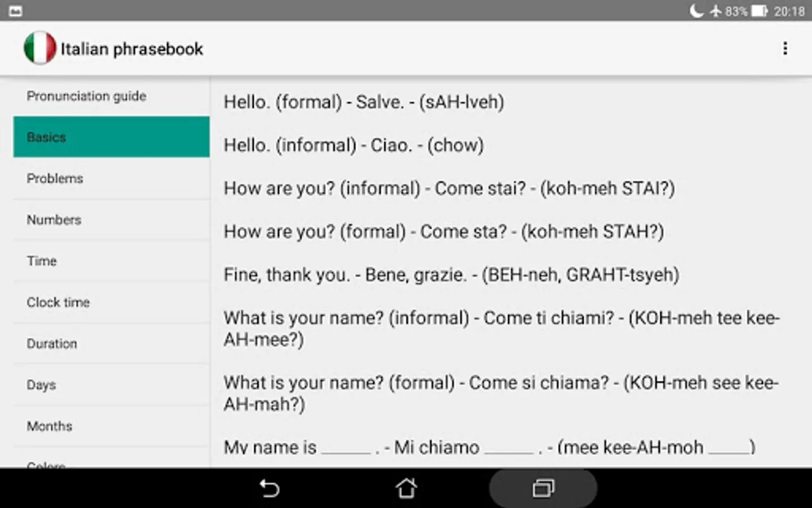Tap the Italian flag app icon

[40, 48]
